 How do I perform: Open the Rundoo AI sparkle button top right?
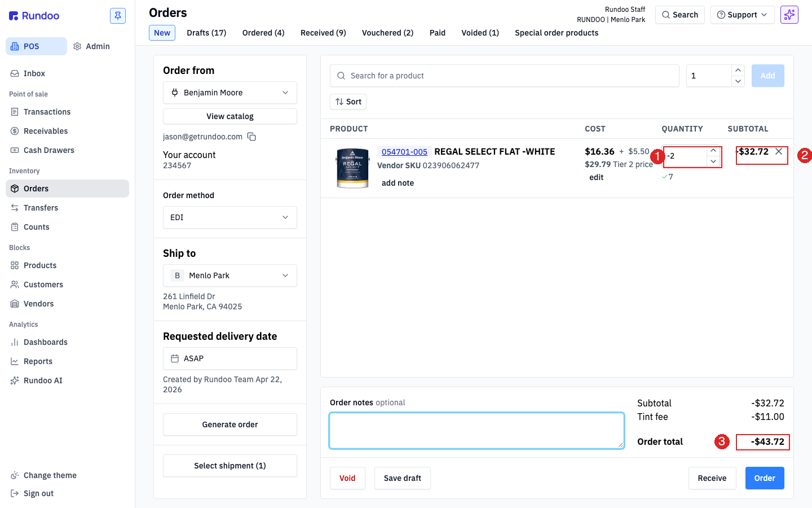tap(789, 15)
